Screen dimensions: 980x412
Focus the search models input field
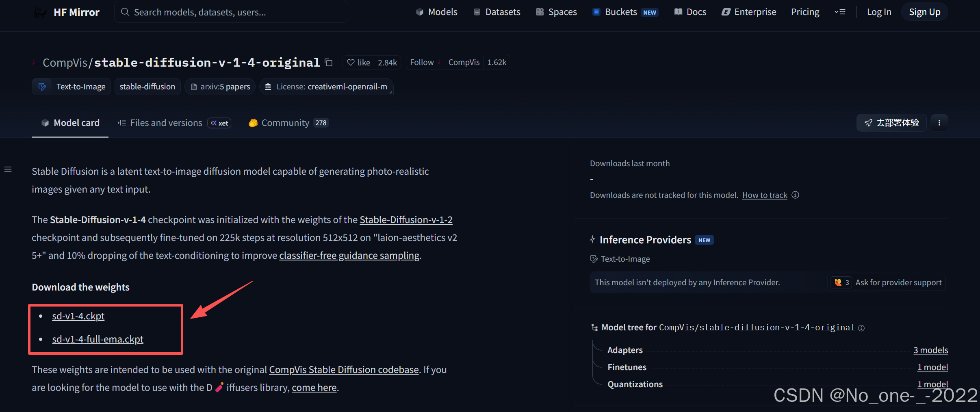(x=231, y=12)
